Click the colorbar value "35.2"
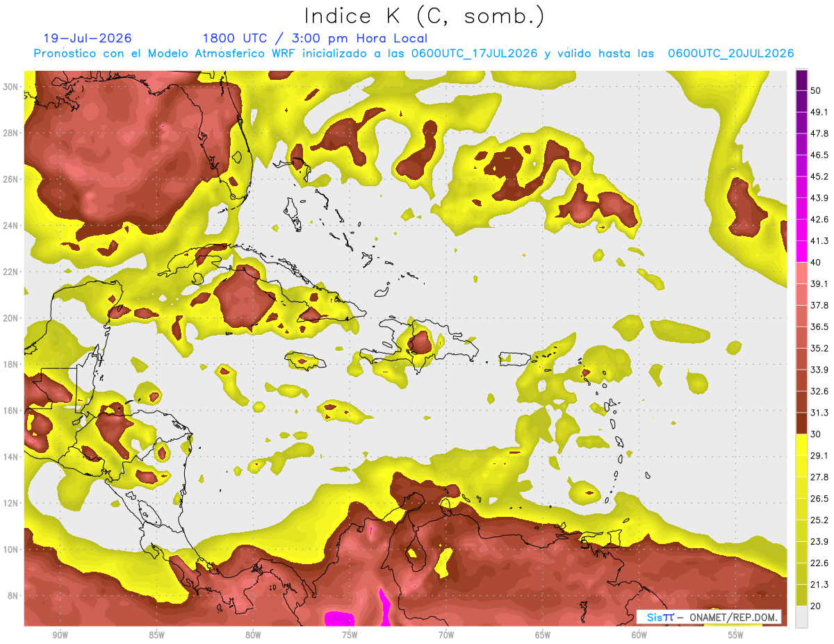The width and height of the screenshot is (834, 644). (x=819, y=348)
